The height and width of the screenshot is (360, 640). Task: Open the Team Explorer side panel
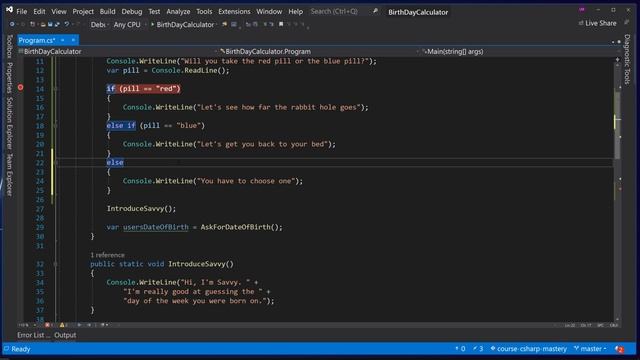point(9,175)
